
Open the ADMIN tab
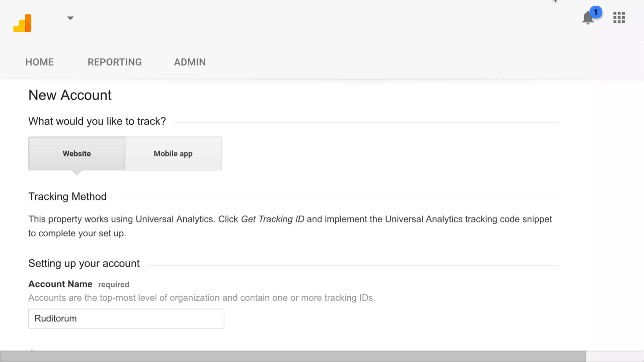click(x=190, y=62)
